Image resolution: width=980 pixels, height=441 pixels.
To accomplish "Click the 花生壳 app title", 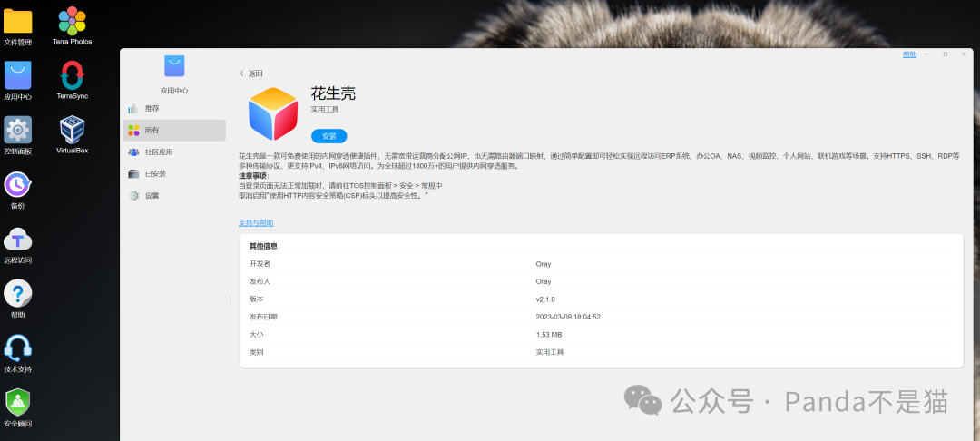I will [x=333, y=93].
